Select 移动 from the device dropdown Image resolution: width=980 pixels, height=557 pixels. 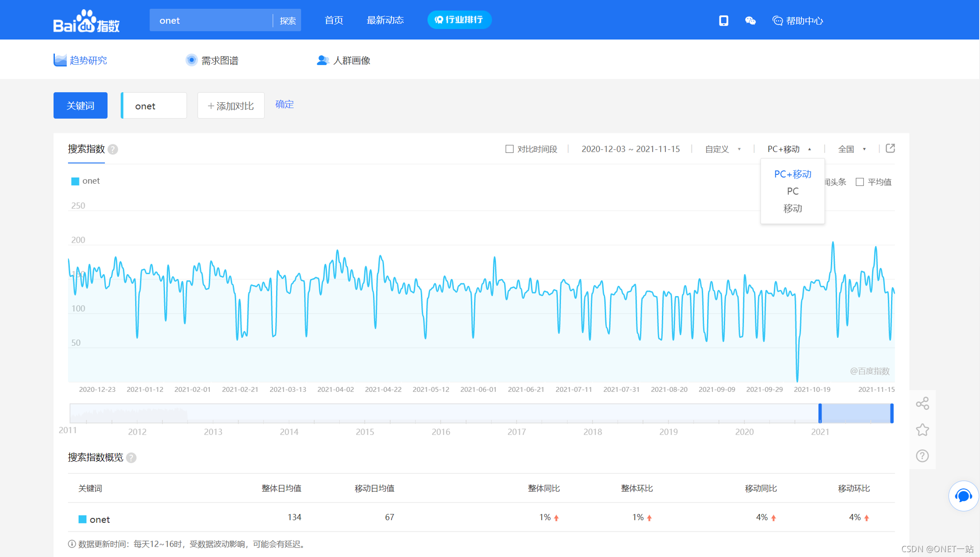792,209
